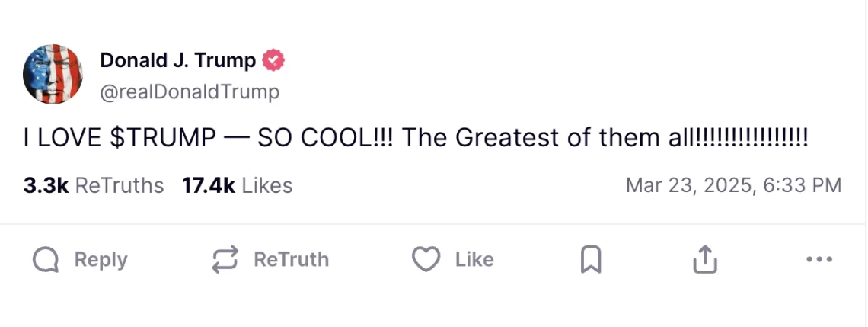
Task: Open the three-dot more options menu
Action: [819, 260]
